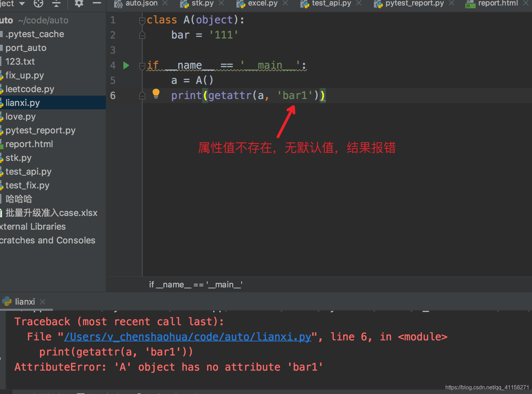This screenshot has height=394, width=532.
Task: Click the fold end marker on line 6
Action: coord(142,96)
